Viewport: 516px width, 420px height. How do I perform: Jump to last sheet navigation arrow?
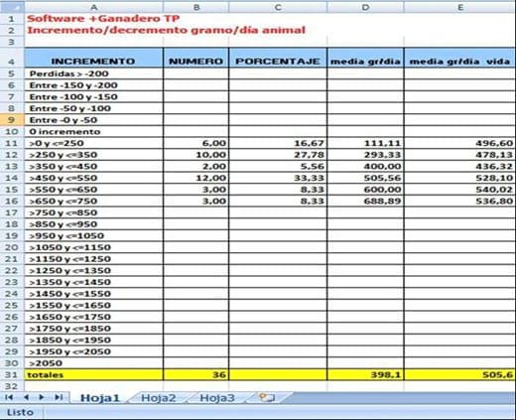coord(59,397)
